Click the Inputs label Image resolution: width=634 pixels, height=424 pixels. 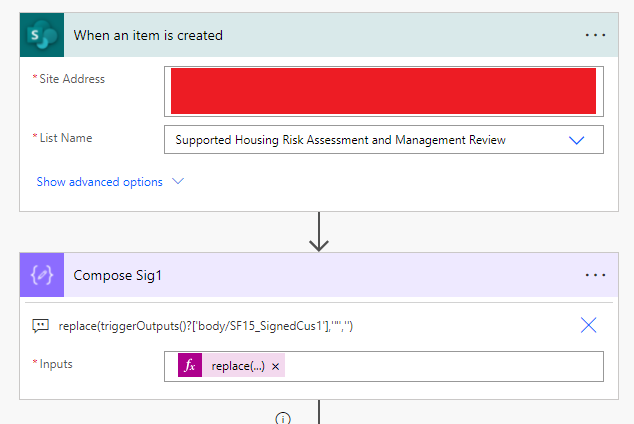[56, 364]
